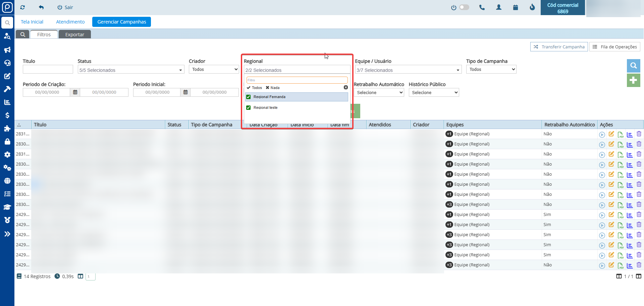Toggle the power switch in header
This screenshot has height=306, width=644.
pyautogui.click(x=464, y=7)
